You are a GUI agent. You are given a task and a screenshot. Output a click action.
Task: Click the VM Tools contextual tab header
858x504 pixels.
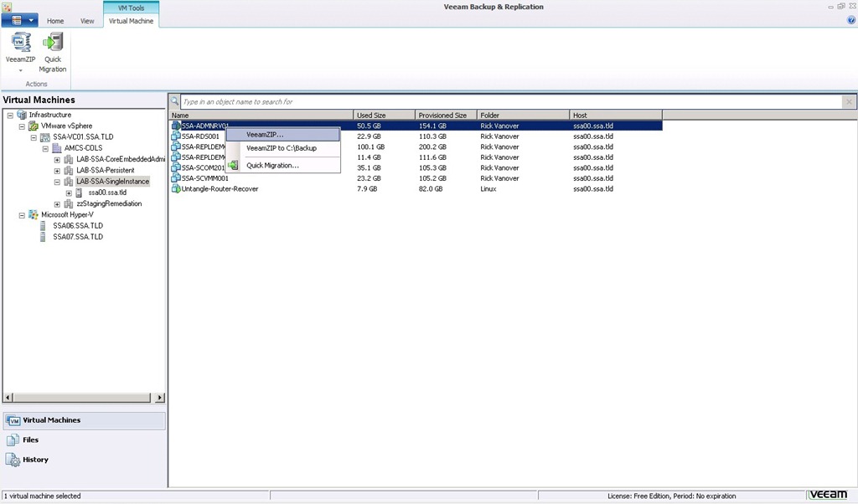[132, 8]
